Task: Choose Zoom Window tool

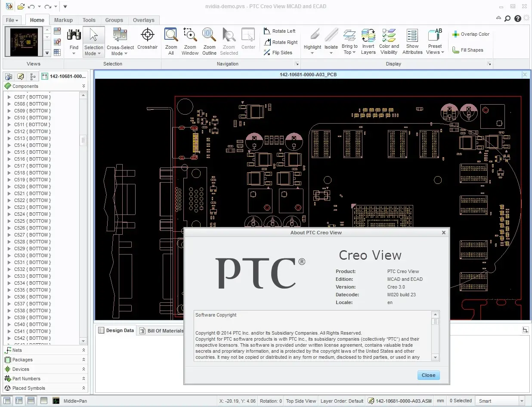Action: point(190,41)
